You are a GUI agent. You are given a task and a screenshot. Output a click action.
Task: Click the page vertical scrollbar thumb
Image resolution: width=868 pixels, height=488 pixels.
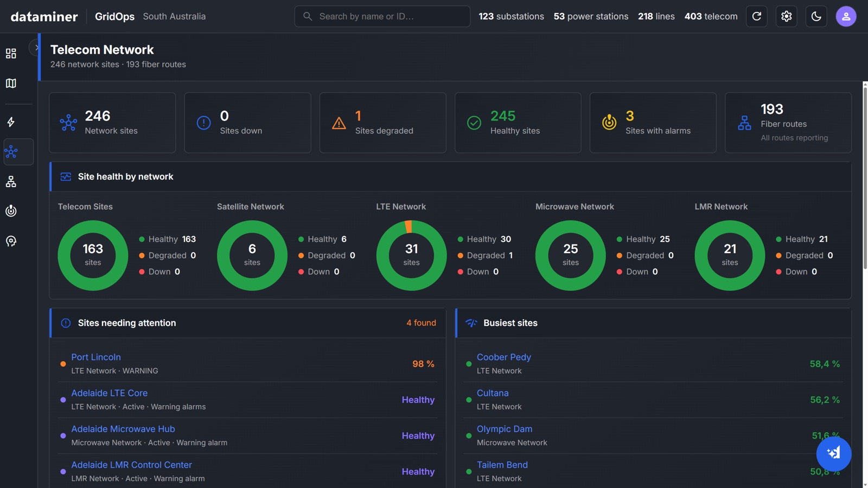tap(865, 178)
